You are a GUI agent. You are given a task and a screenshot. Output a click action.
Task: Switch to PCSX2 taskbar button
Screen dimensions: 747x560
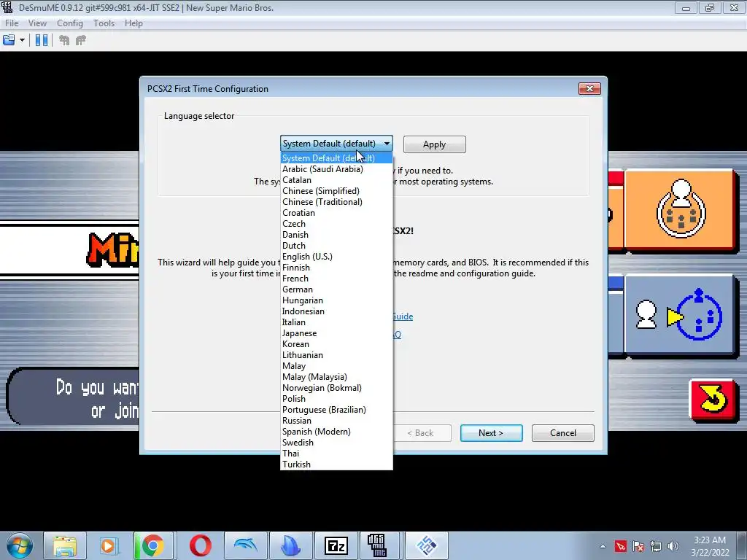tap(426, 545)
